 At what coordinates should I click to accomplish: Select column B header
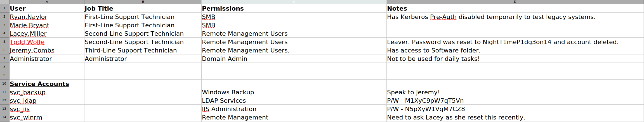coord(143,2)
